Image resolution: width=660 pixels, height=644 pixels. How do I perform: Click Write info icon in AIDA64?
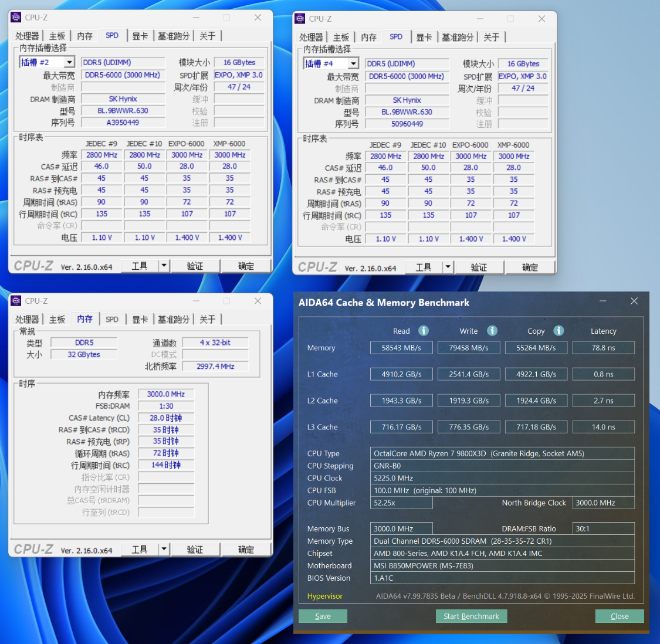(492, 331)
